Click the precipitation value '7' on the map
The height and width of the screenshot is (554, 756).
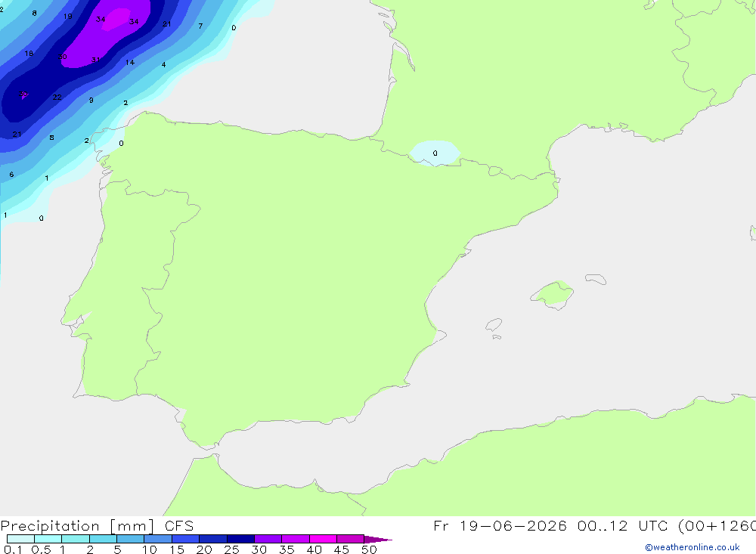pyautogui.click(x=200, y=26)
